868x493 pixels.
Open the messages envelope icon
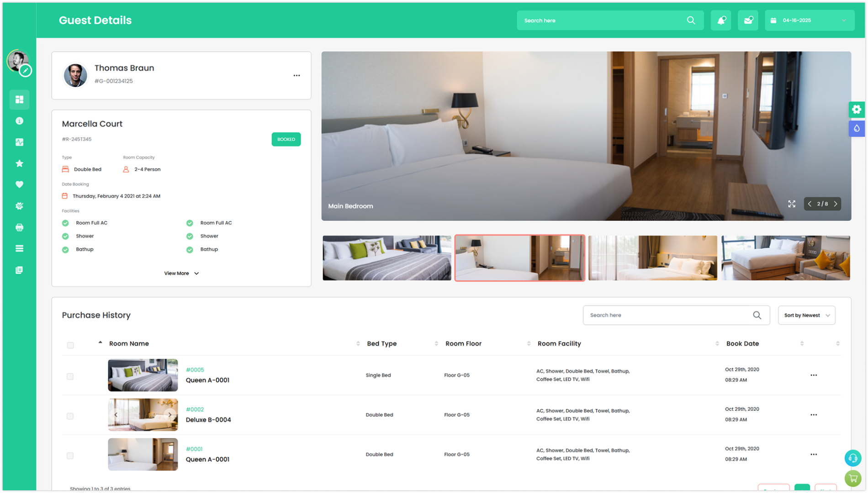tap(748, 21)
